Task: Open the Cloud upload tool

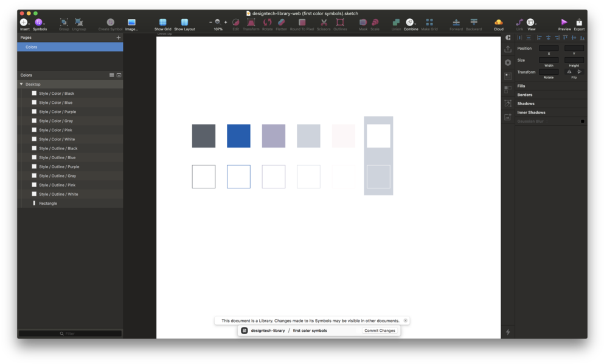Action: click(x=498, y=22)
